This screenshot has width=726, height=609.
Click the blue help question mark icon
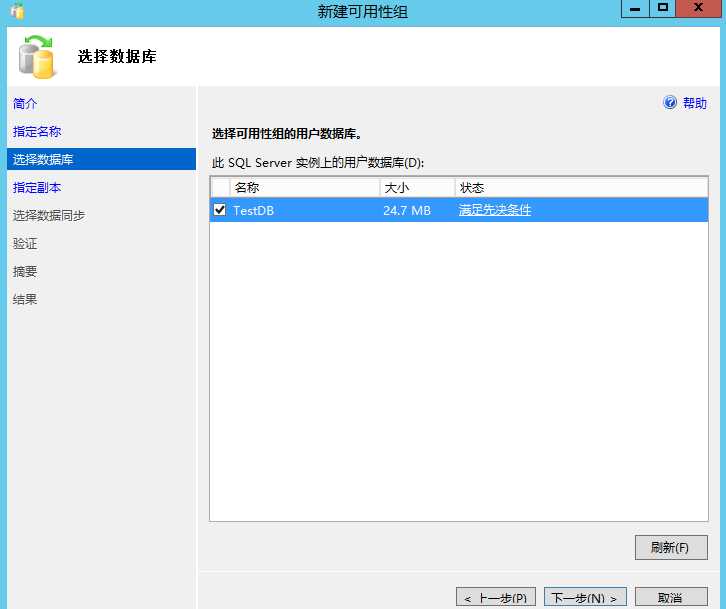pos(670,102)
